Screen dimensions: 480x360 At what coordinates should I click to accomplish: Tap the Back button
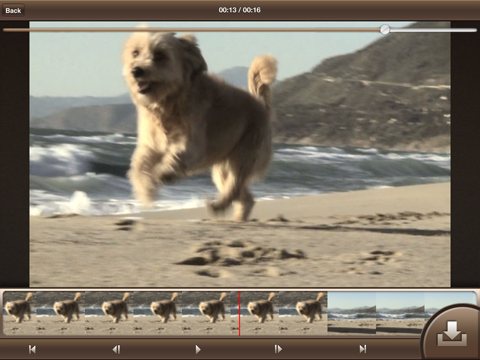(x=13, y=10)
